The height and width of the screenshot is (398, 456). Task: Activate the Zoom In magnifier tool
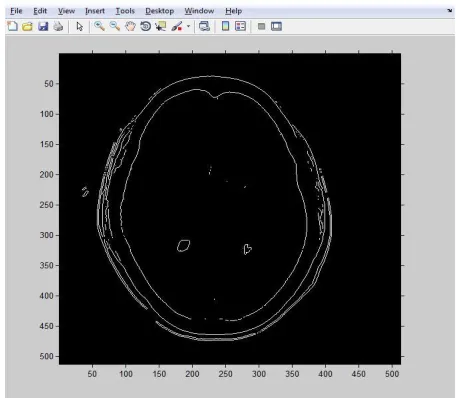99,26
